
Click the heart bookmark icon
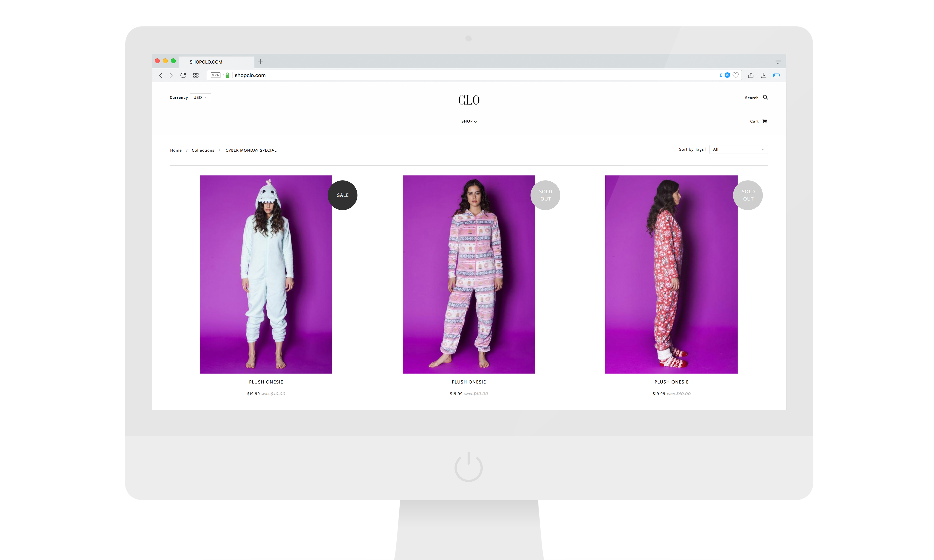735,75
